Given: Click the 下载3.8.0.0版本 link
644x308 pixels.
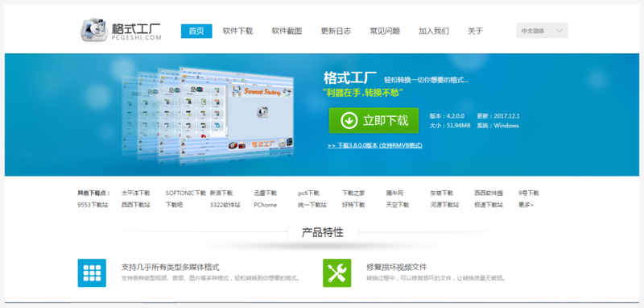Looking at the screenshot, I should 374,145.
